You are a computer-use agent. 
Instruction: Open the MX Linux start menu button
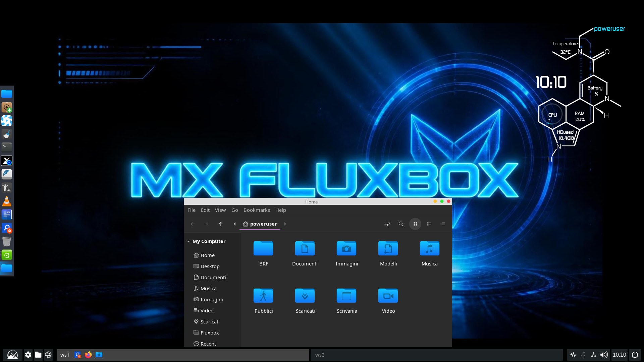click(12, 355)
